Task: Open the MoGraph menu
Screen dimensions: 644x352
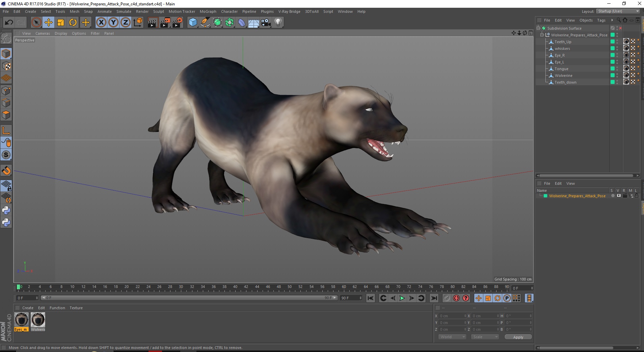Action: click(x=208, y=11)
